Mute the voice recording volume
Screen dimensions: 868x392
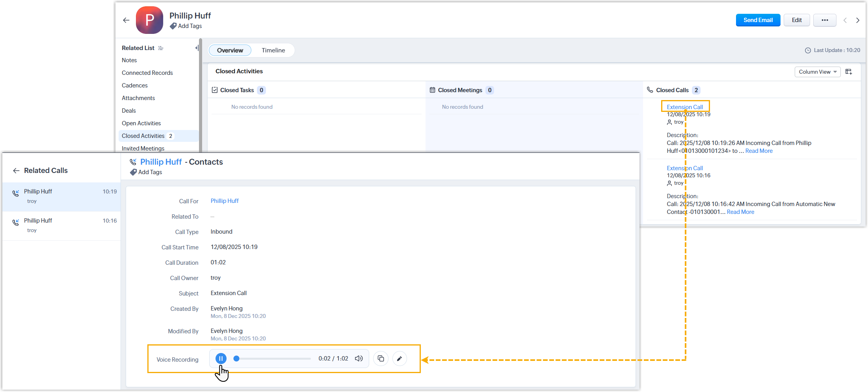pos(359,359)
